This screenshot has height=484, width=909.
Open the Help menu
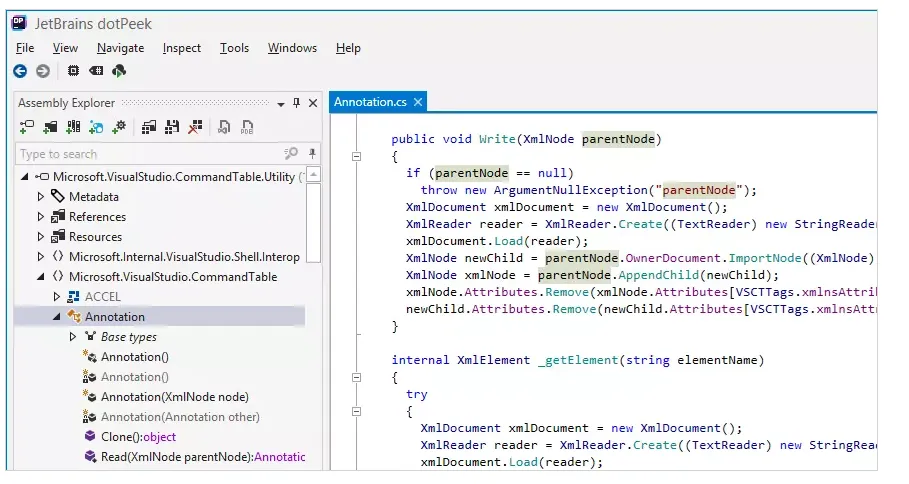348,48
